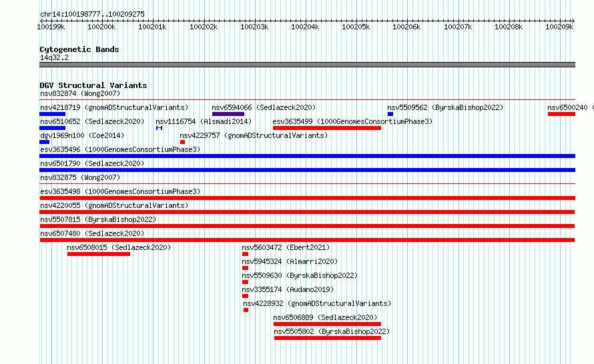The image size is (594, 364).
Task: Open the dgv1969n100 (Coe2014) label
Action: (x=82, y=135)
